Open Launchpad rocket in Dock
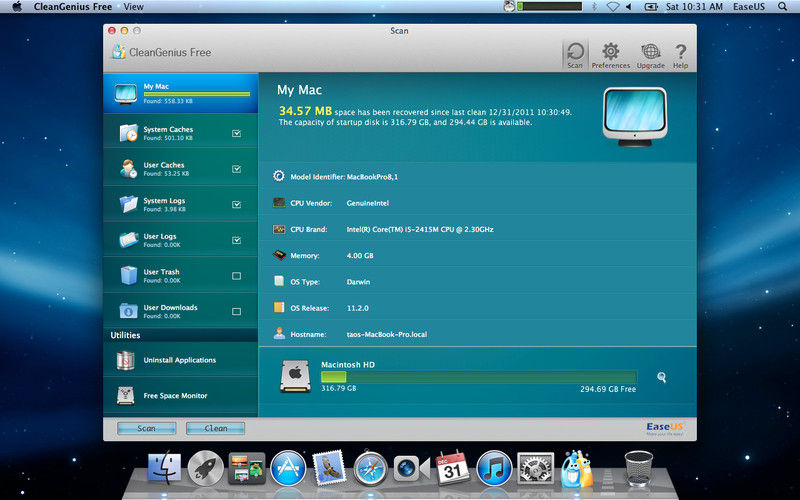This screenshot has width=800, height=500. 205,468
